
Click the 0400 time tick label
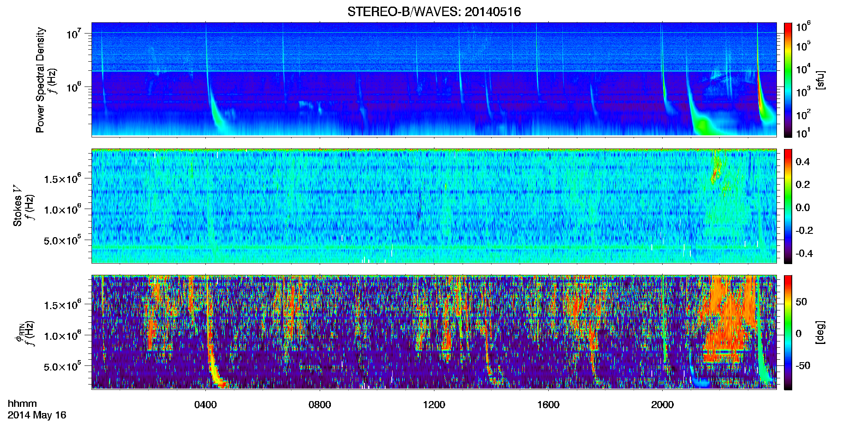point(205,405)
